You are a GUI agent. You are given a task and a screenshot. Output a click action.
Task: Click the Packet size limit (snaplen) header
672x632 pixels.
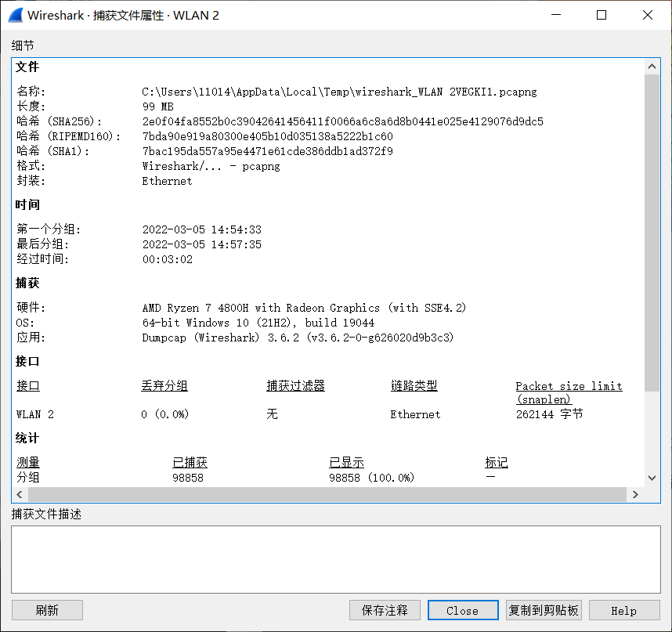point(569,392)
